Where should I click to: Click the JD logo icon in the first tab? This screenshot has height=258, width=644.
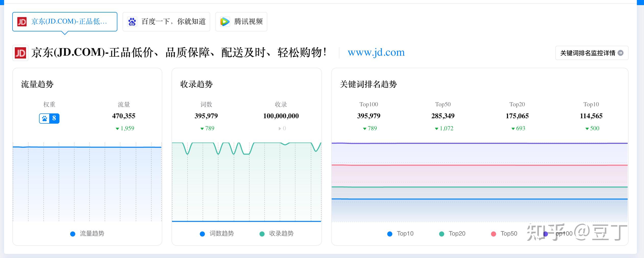click(22, 22)
